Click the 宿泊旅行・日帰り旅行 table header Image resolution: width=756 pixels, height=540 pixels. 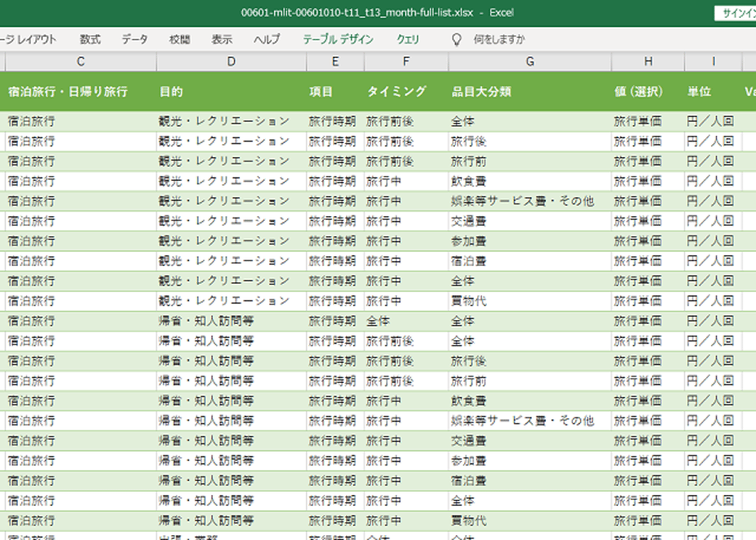pyautogui.click(x=80, y=92)
